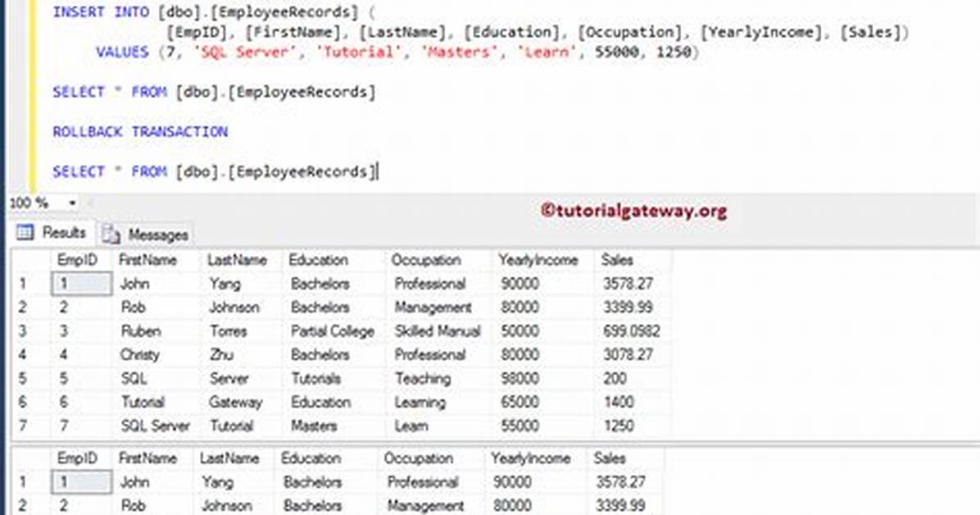Click the Teaching occupation cell
The width and height of the screenshot is (980, 515).
[x=423, y=379]
